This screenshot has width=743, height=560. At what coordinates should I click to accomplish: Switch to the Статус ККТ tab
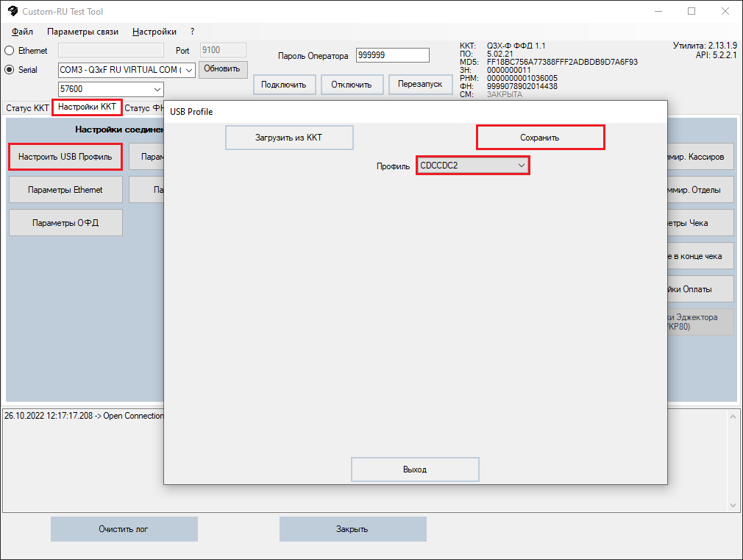[x=27, y=108]
